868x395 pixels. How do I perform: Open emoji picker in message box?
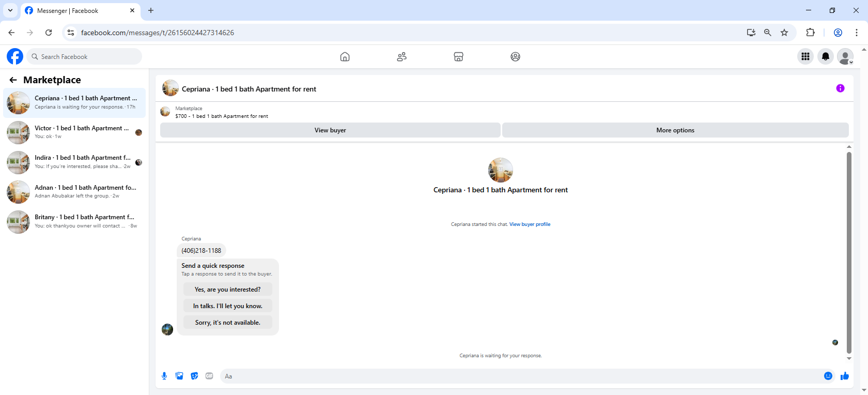coord(828,376)
